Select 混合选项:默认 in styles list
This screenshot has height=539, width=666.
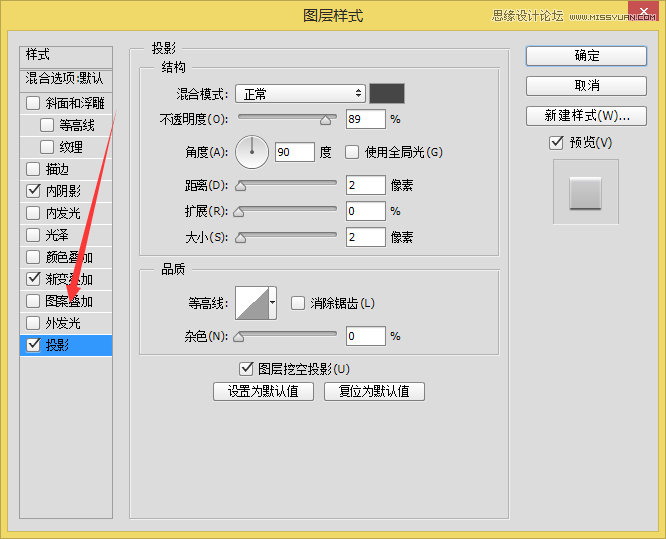click(x=66, y=79)
